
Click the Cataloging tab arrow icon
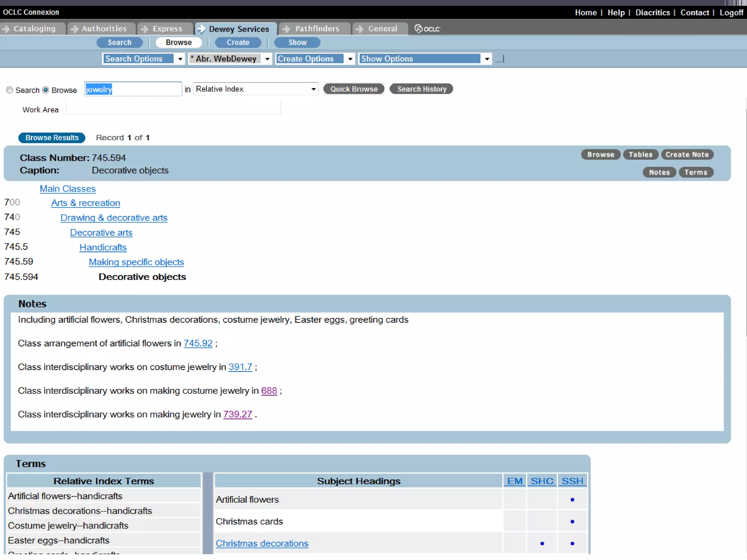coord(6,29)
